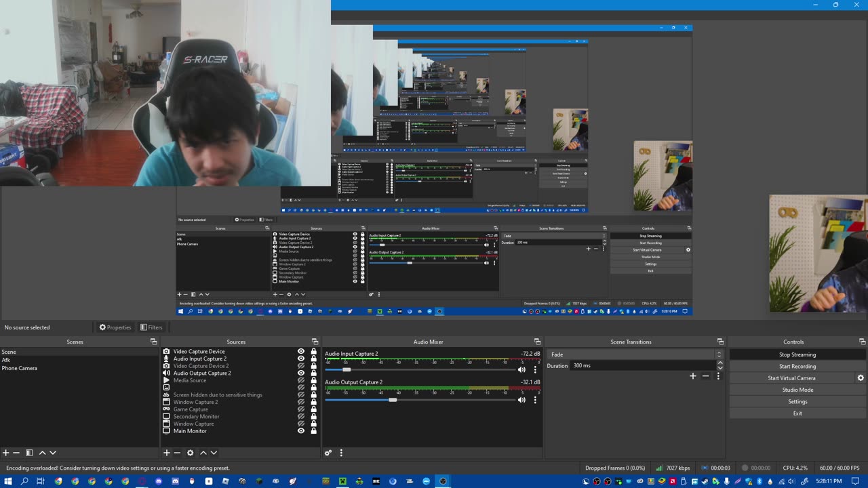Hide the Audio Output Capture 2 source
This screenshot has width=868, height=488.
pyautogui.click(x=301, y=373)
